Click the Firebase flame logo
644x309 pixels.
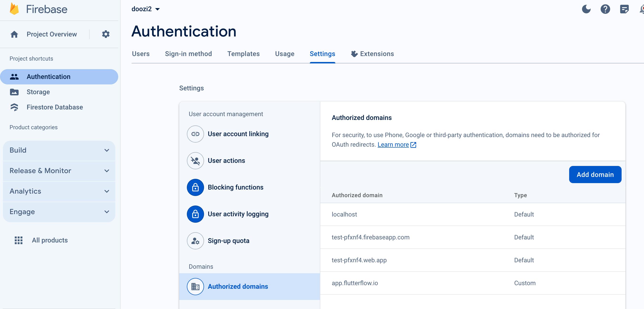click(14, 9)
